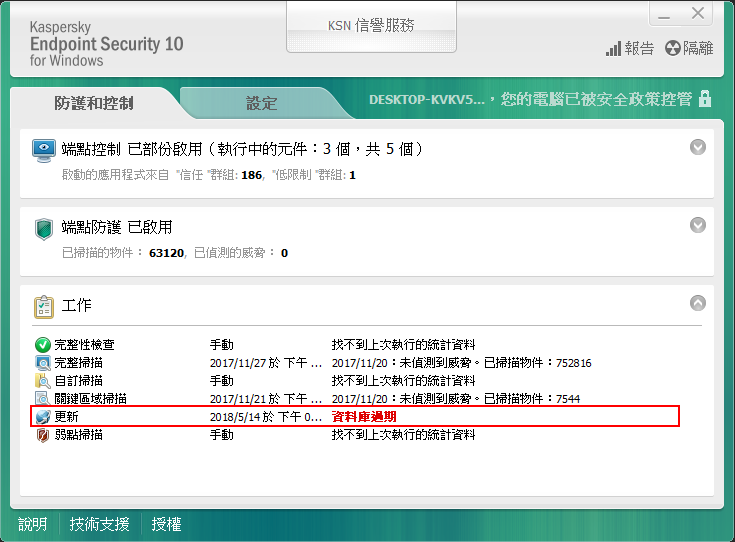Click the trusted group count 186

(x=251, y=175)
